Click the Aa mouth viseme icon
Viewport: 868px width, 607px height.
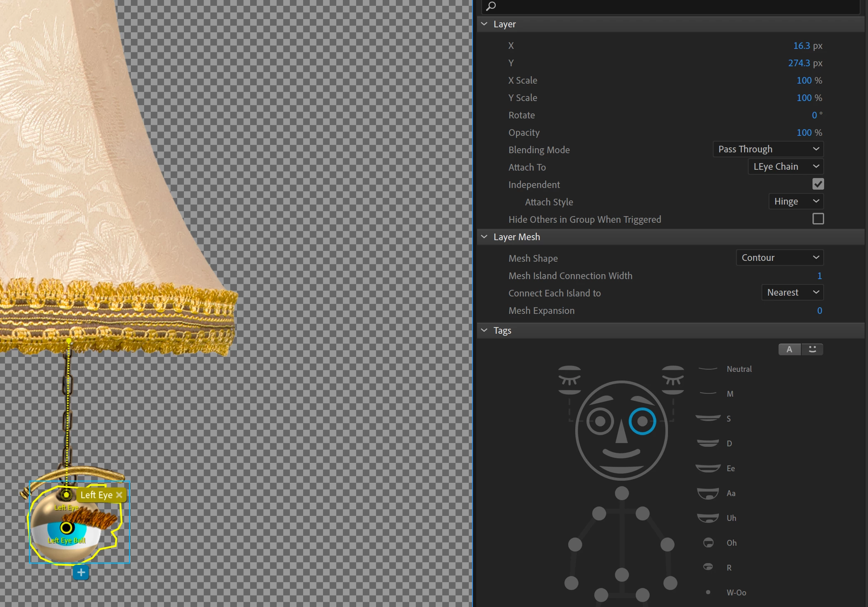click(708, 493)
